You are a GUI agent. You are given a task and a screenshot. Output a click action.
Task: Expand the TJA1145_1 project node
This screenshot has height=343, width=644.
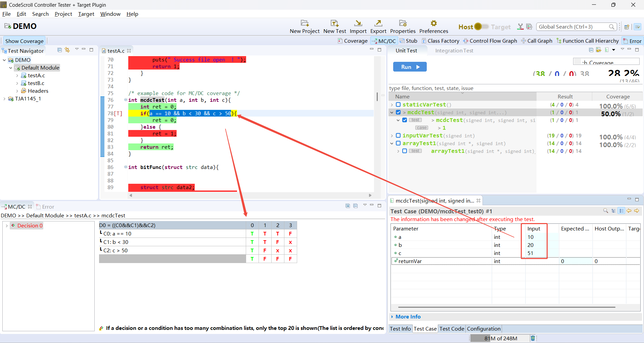tap(4, 99)
